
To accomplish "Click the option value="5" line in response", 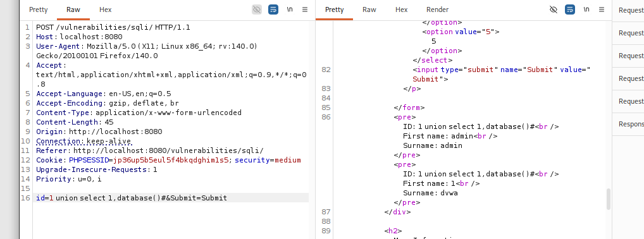I will click(461, 32).
